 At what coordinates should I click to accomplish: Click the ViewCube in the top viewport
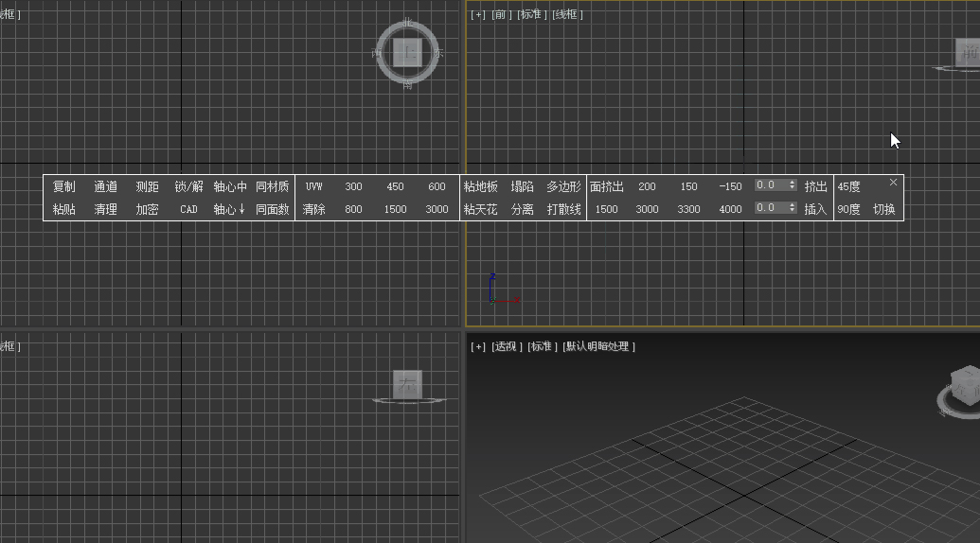408,53
